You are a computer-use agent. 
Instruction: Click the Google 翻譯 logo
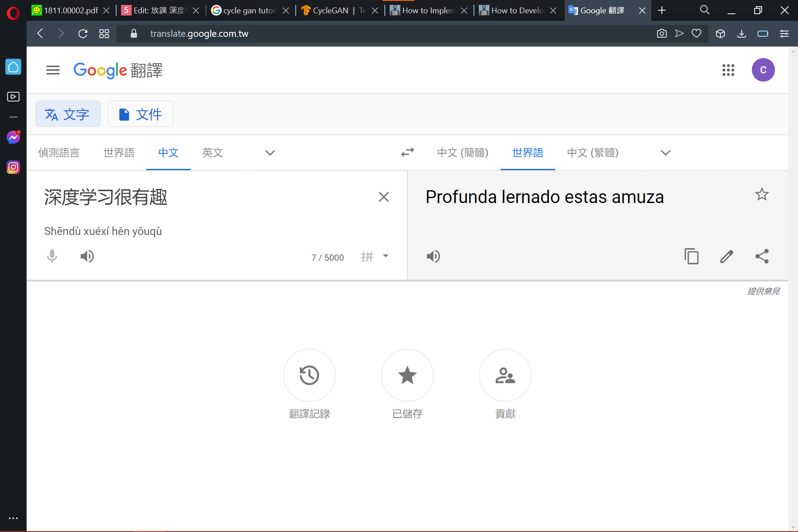click(118, 70)
